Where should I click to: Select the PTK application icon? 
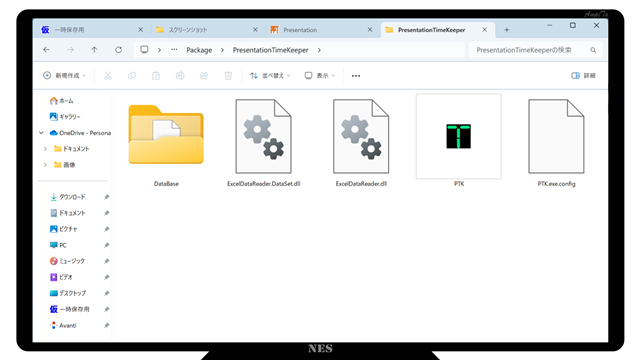pos(459,136)
